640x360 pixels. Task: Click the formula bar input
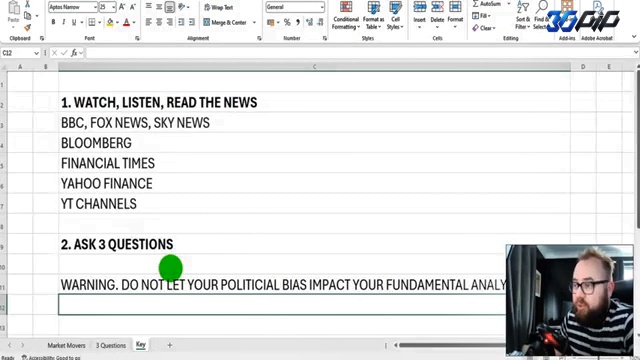coord(359,53)
